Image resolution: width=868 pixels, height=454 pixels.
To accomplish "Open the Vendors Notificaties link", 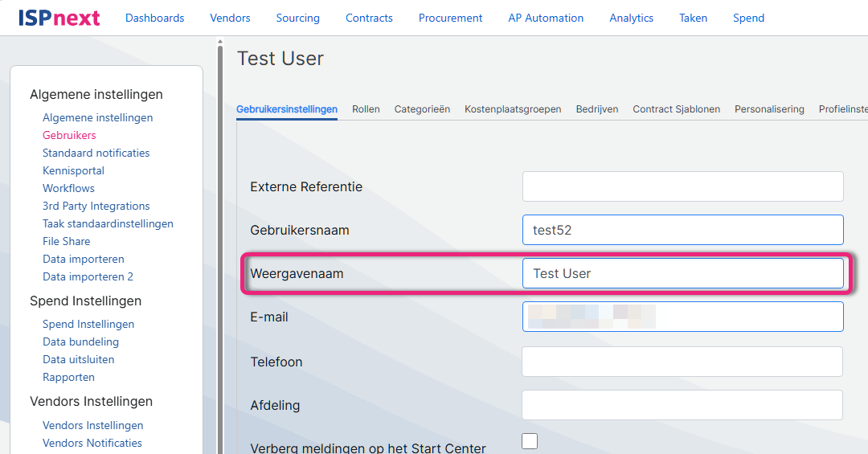I will tap(92, 443).
